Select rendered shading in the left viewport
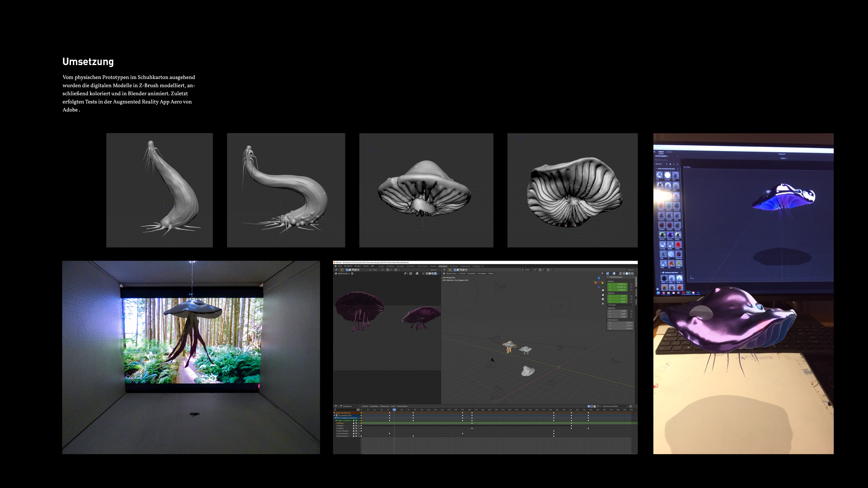The width and height of the screenshot is (868, 488). coord(435,273)
